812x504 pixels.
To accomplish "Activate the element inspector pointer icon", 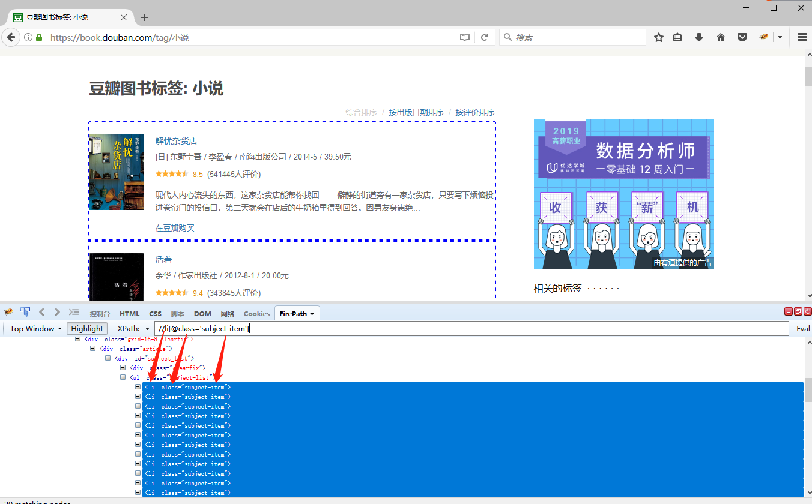I will point(25,312).
